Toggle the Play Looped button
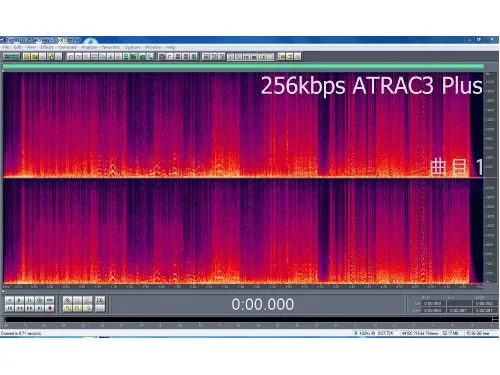 [x=39, y=300]
